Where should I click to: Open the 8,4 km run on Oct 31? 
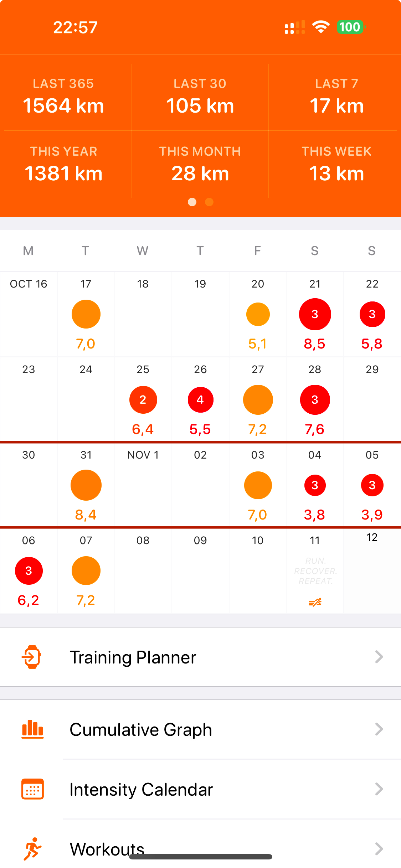pos(86,485)
